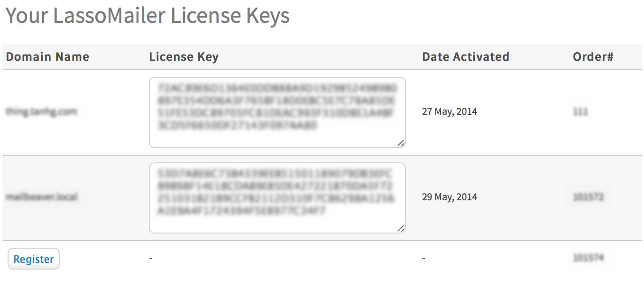Click order number 101572
This screenshot has width=644, height=281.
pyautogui.click(x=588, y=197)
